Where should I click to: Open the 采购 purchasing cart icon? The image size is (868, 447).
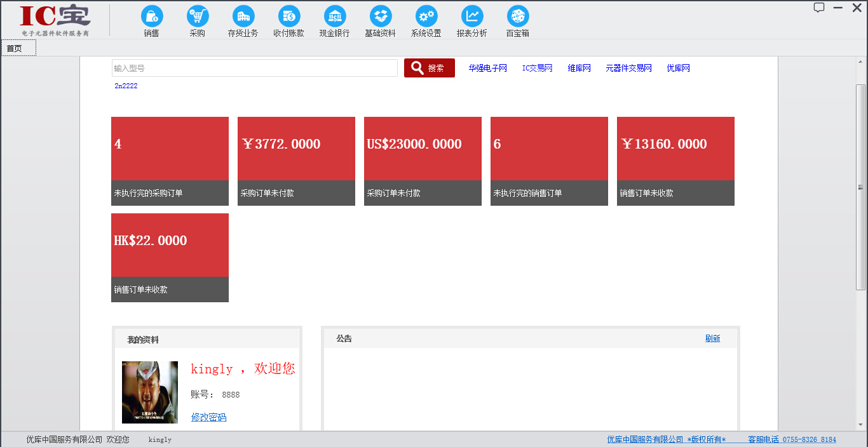(198, 22)
